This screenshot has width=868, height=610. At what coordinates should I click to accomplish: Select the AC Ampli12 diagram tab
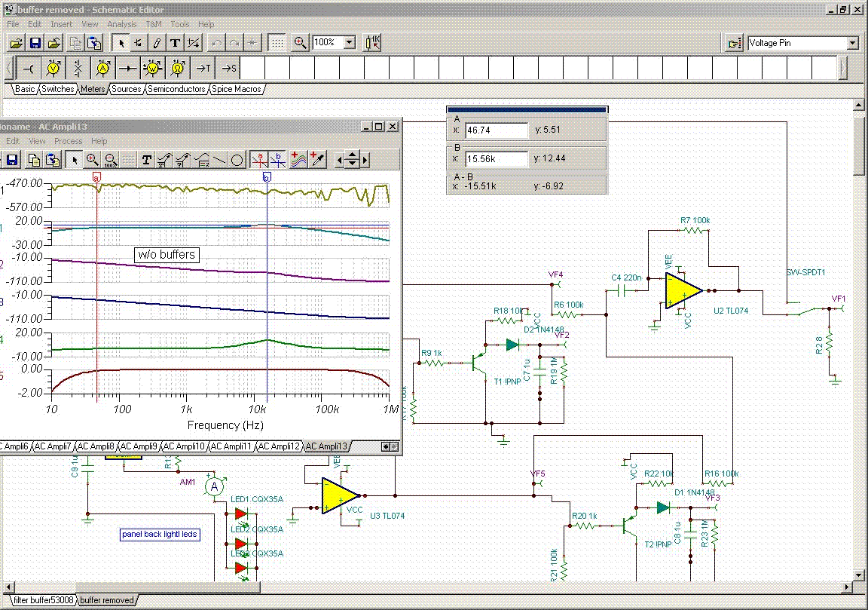[x=279, y=446]
